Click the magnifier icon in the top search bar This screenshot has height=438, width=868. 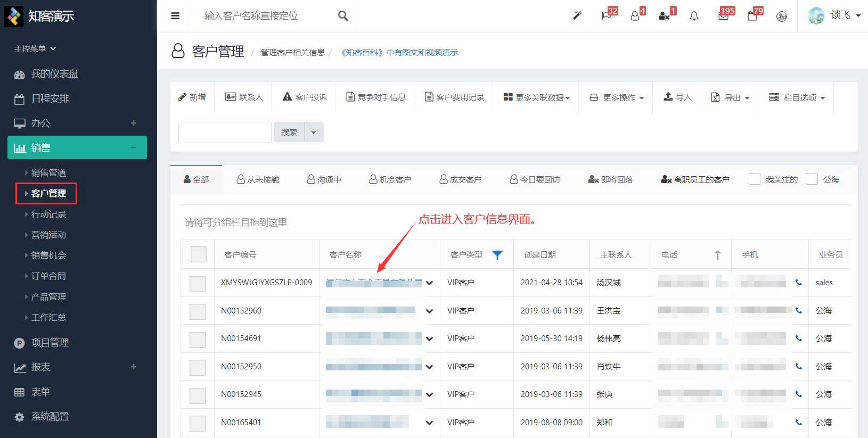(x=343, y=16)
